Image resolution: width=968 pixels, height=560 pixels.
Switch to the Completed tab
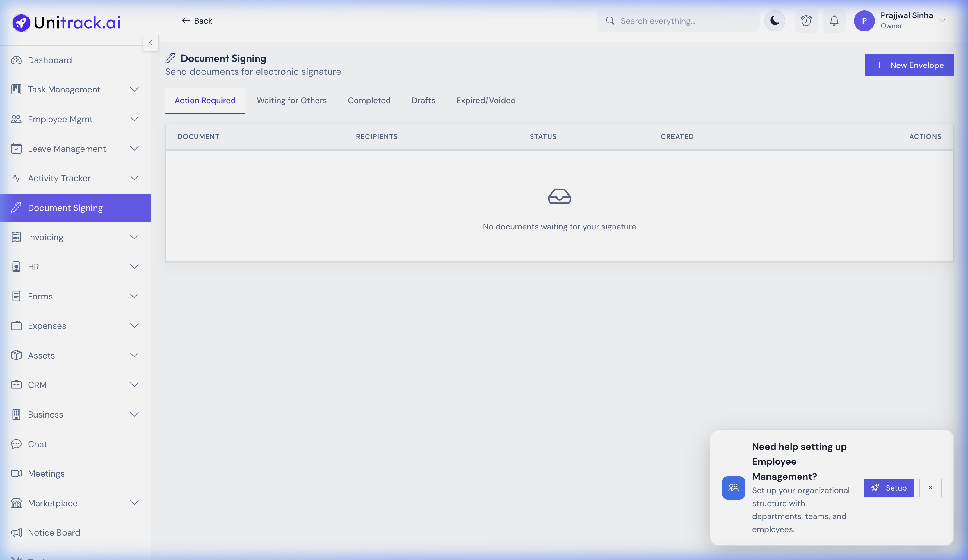pos(369,101)
